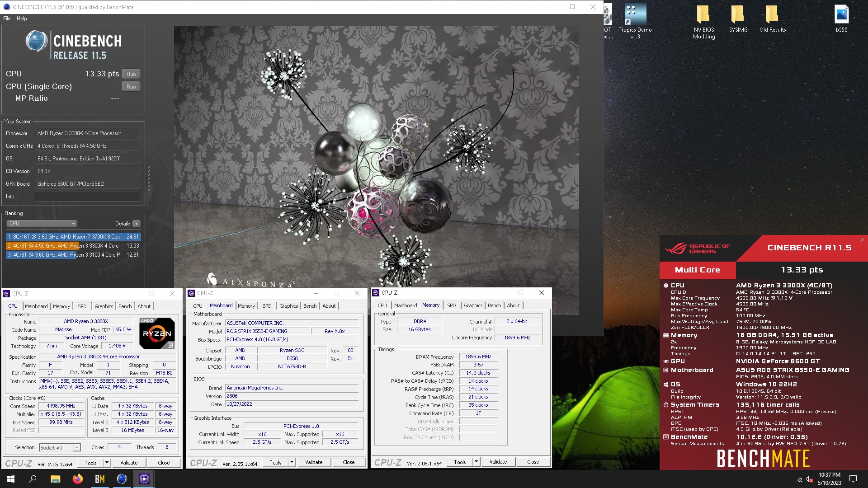Click the DRAM Frequency 1899.6 MHz value
Viewport: 868px width, 488px height.
(x=478, y=357)
